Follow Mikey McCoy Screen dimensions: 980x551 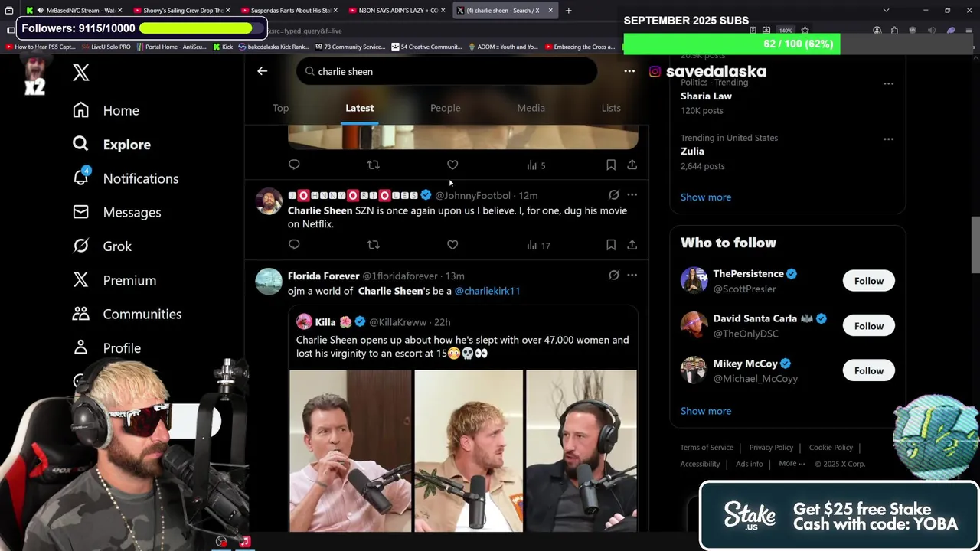(x=868, y=371)
